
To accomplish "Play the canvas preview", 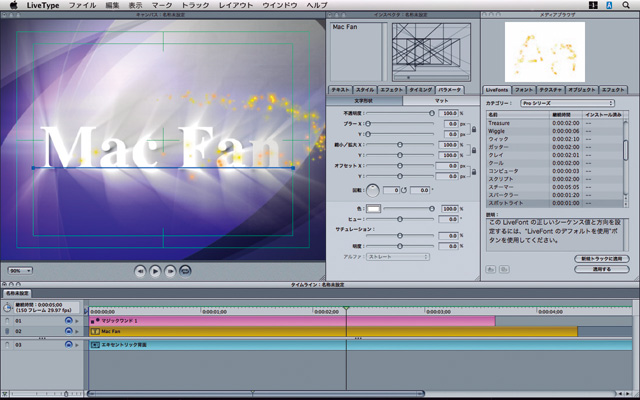I will 155,271.
